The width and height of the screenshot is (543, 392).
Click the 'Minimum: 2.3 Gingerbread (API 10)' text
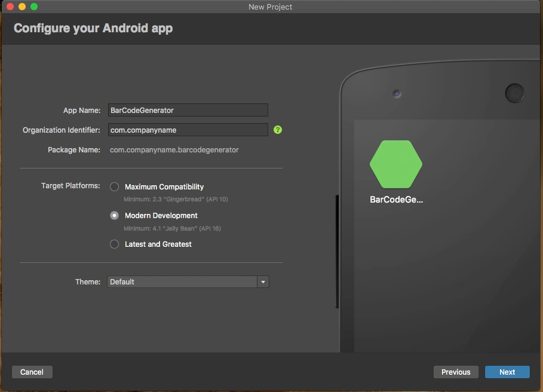[176, 200]
